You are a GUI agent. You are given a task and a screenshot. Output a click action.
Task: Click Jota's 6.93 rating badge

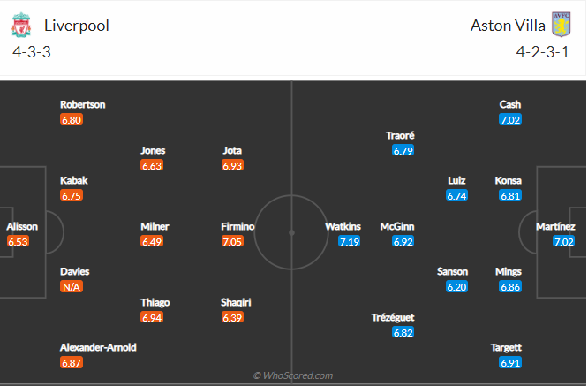coord(232,165)
